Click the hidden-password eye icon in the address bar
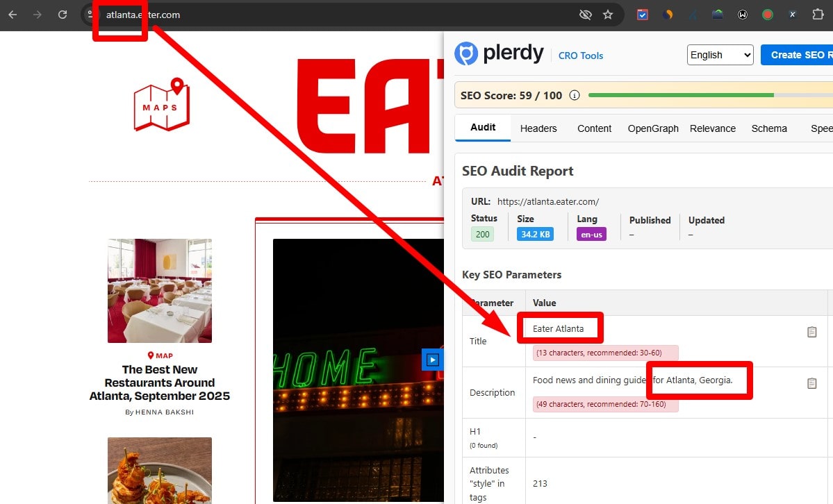The height and width of the screenshot is (504, 833). pos(586,14)
